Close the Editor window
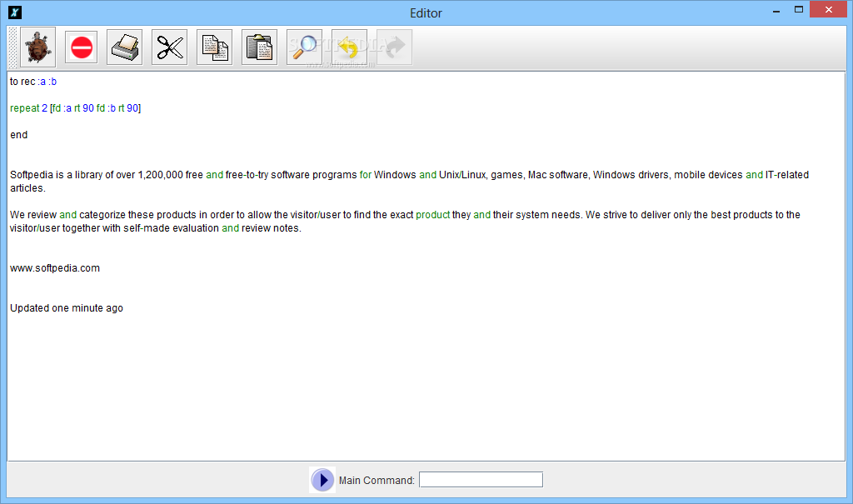 [x=829, y=10]
